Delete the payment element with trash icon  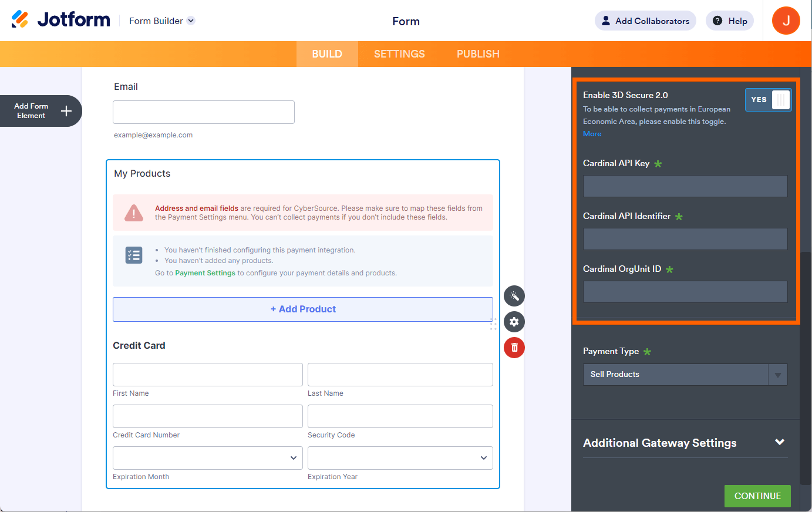pyautogui.click(x=514, y=348)
